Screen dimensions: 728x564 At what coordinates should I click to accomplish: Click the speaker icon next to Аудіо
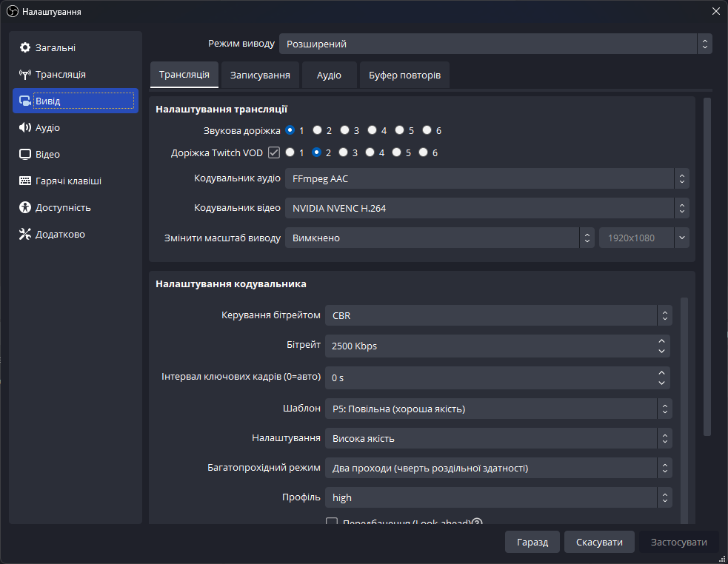click(x=25, y=128)
